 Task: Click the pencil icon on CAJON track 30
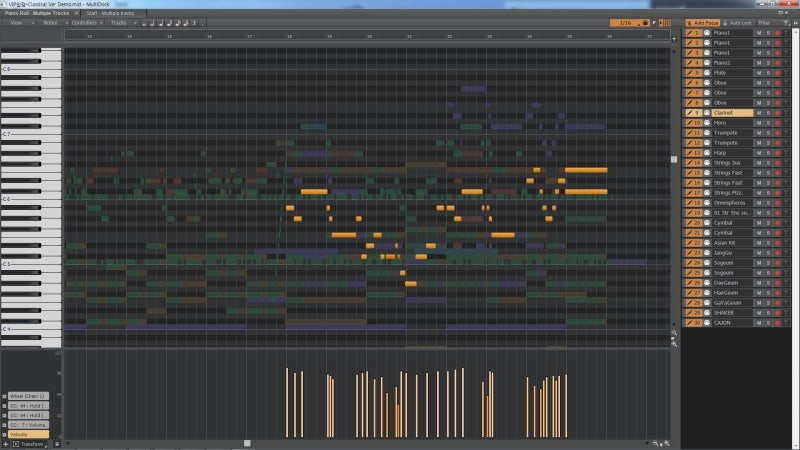pos(689,323)
